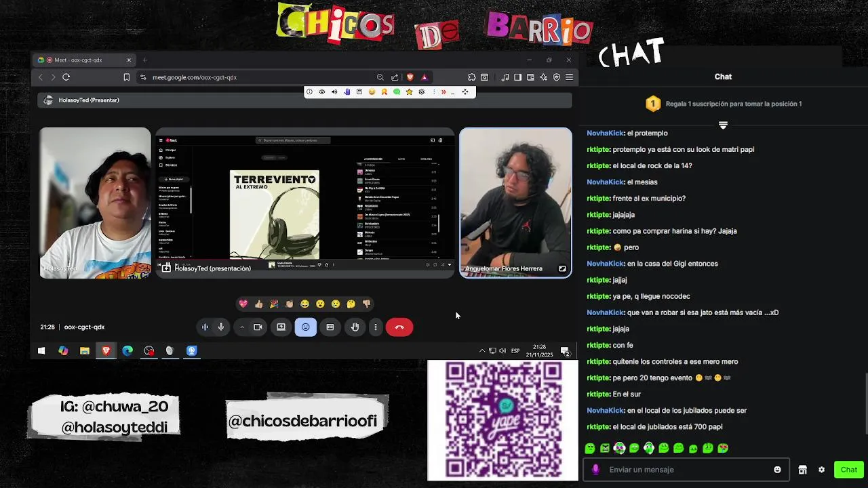Send the thumbs down reaction
Screen dimensions: 868x488
click(366, 304)
